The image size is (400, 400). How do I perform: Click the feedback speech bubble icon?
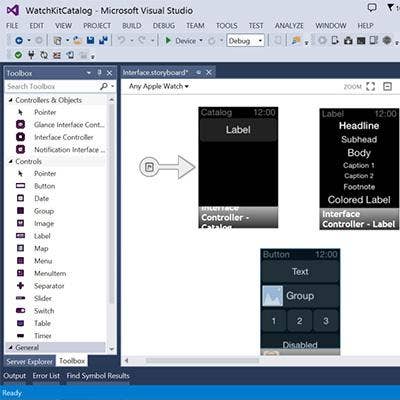tap(372, 8)
